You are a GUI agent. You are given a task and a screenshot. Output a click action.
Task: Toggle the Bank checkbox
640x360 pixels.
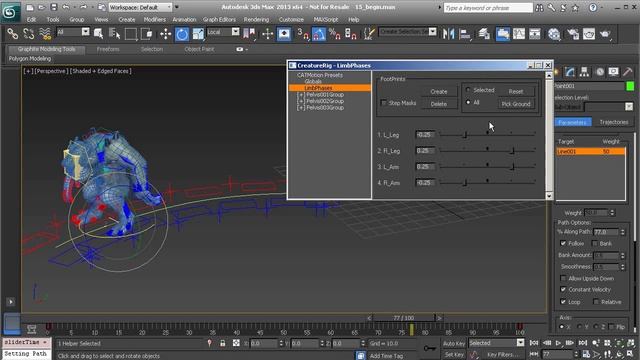[x=595, y=243]
